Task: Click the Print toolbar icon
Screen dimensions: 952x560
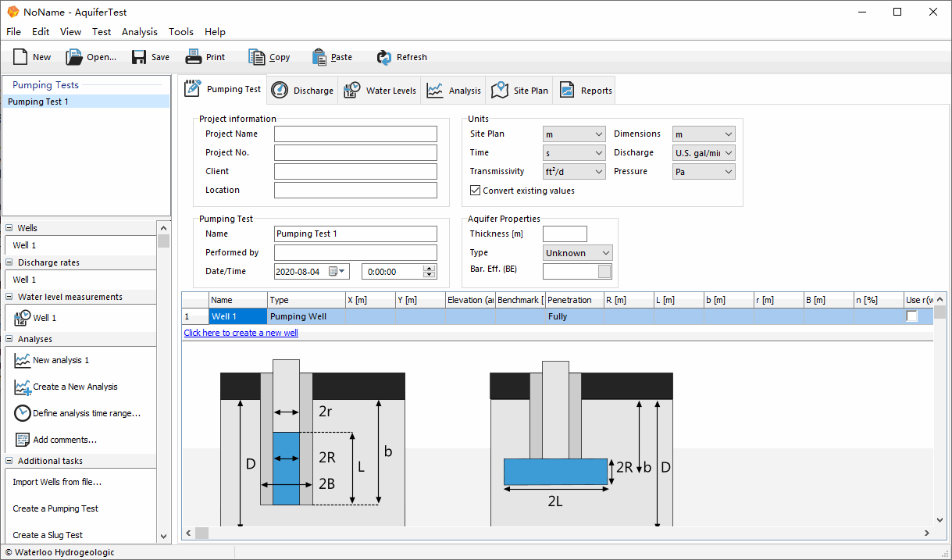Action: pyautogui.click(x=193, y=57)
